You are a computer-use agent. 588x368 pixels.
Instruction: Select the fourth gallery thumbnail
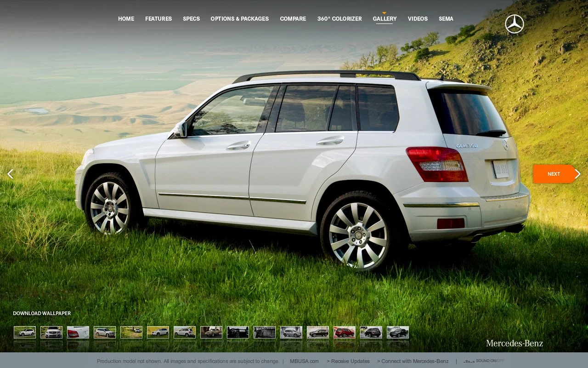(105, 332)
